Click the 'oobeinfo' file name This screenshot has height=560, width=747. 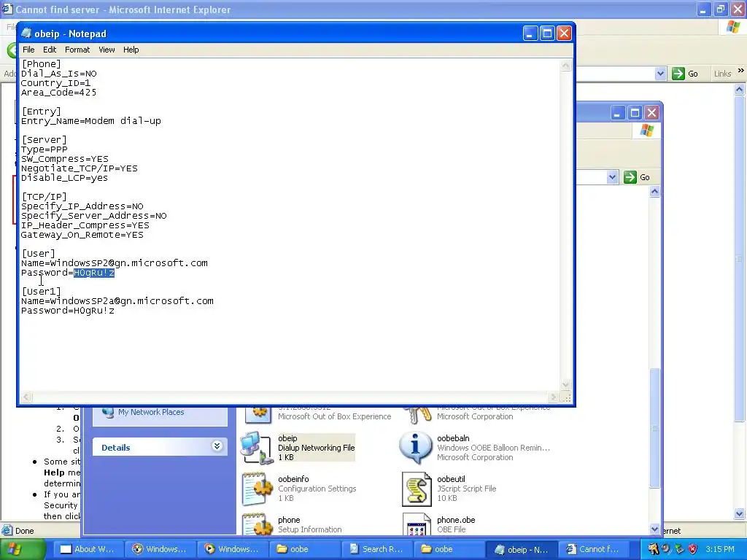coord(293,479)
